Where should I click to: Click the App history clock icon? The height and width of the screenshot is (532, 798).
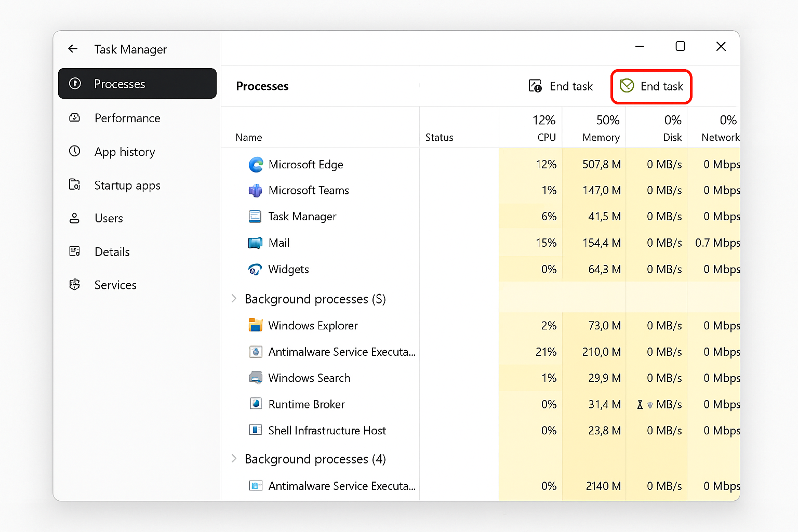pyautogui.click(x=75, y=151)
